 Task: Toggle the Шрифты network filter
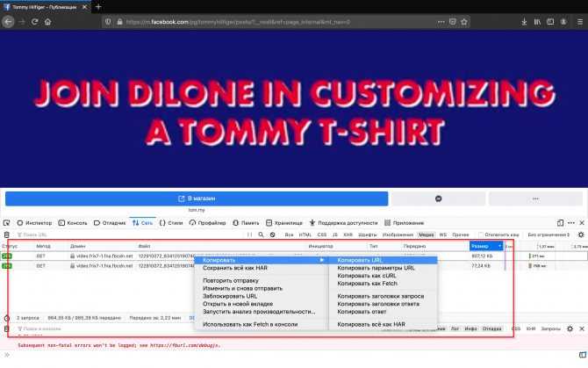coord(367,235)
